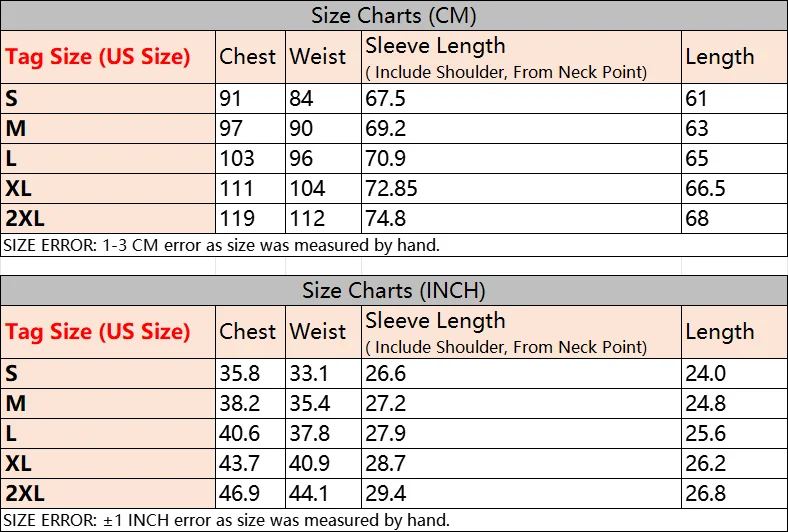
Task: Select chest value 91 for size S
Action: pos(230,98)
